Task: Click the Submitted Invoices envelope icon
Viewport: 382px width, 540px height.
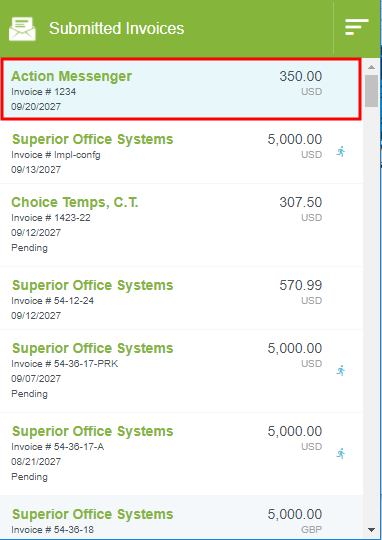Action: [x=22, y=29]
